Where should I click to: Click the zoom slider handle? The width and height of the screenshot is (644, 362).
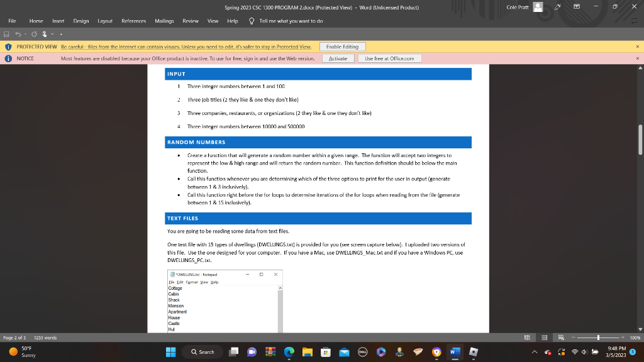pos(598,337)
